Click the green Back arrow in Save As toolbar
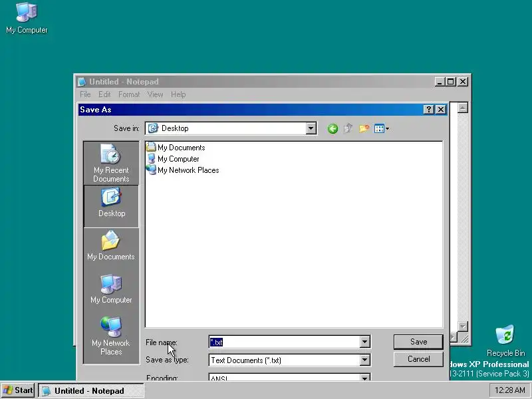This screenshot has width=532, height=399. pyautogui.click(x=332, y=128)
